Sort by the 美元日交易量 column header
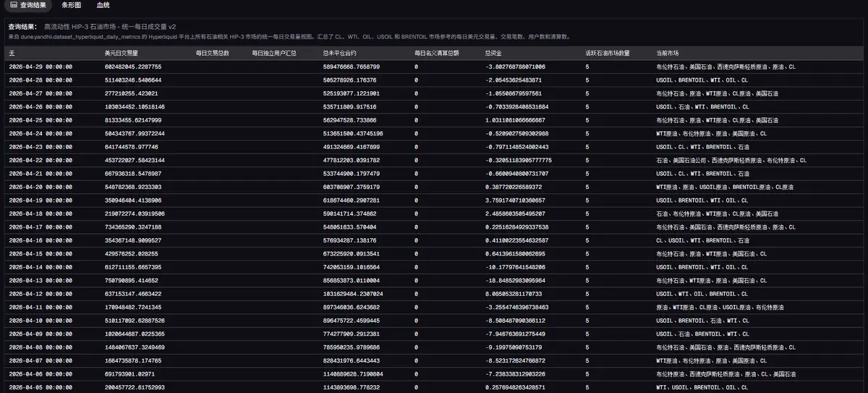 [122, 53]
